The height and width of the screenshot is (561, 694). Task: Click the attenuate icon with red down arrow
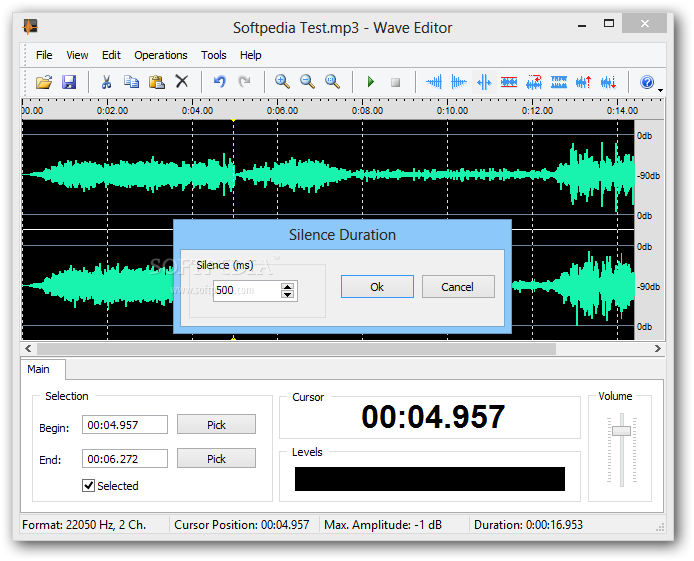coord(609,82)
